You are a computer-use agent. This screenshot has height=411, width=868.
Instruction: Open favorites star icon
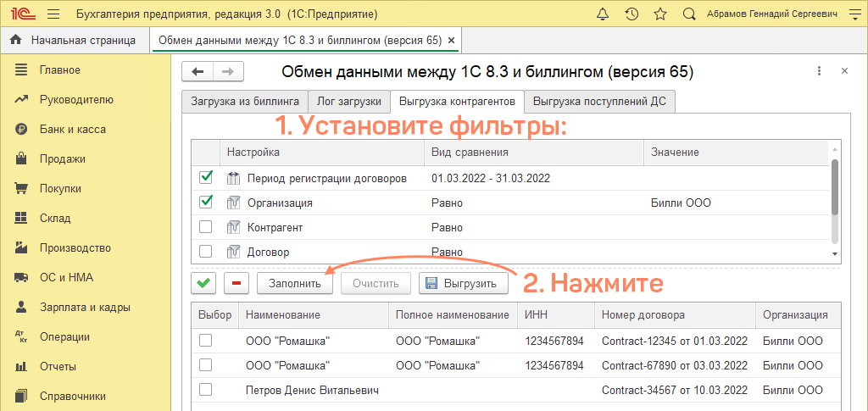659,14
